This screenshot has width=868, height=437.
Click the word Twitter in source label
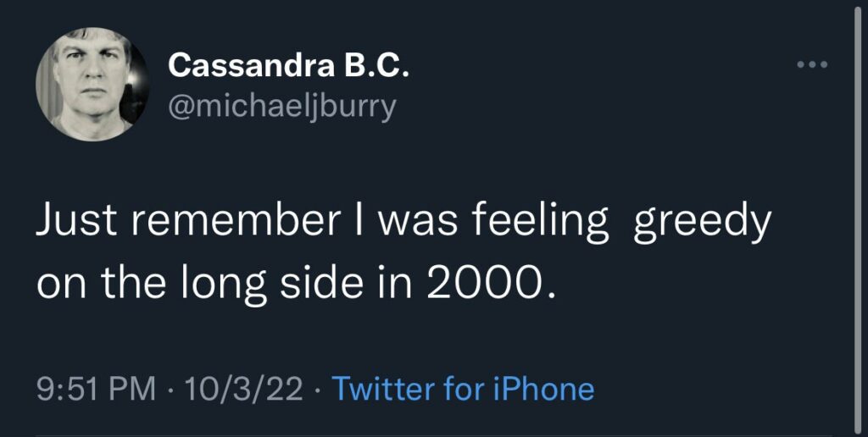click(384, 389)
